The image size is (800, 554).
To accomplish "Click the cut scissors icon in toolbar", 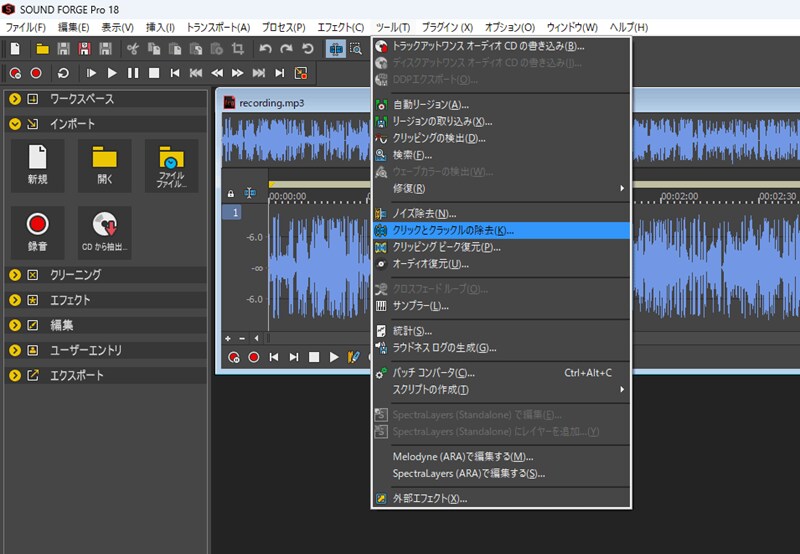I will pyautogui.click(x=132, y=48).
